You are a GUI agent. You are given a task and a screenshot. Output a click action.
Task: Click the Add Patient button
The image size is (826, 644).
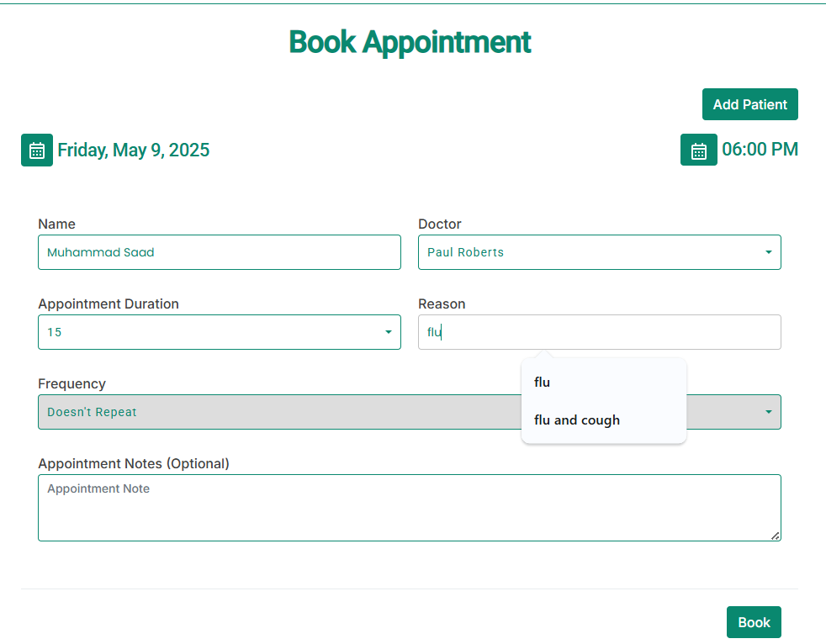(749, 104)
